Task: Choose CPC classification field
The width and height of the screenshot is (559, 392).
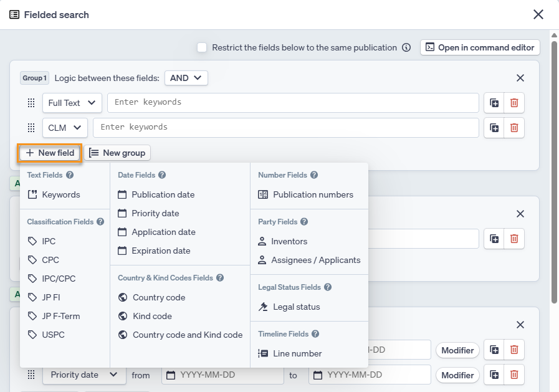Action: [x=44, y=260]
